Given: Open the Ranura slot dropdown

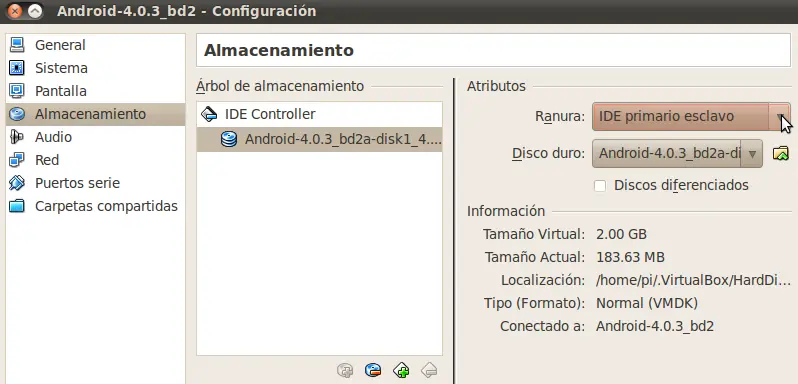Looking at the screenshot, I should click(x=691, y=116).
